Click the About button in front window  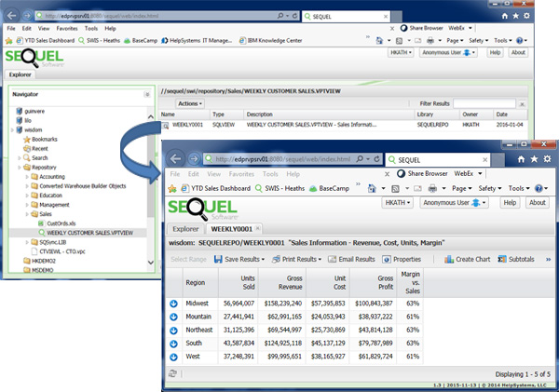pyautogui.click(x=538, y=202)
